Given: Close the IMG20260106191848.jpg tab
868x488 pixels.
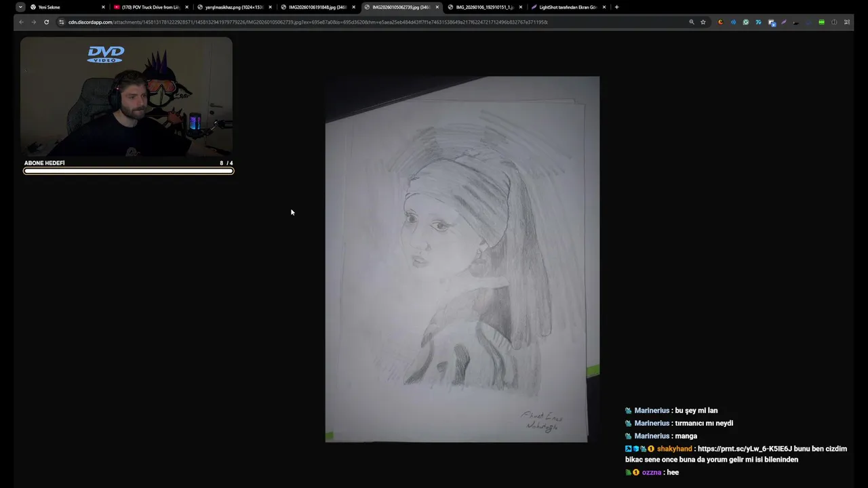Looking at the screenshot, I should tap(353, 7).
